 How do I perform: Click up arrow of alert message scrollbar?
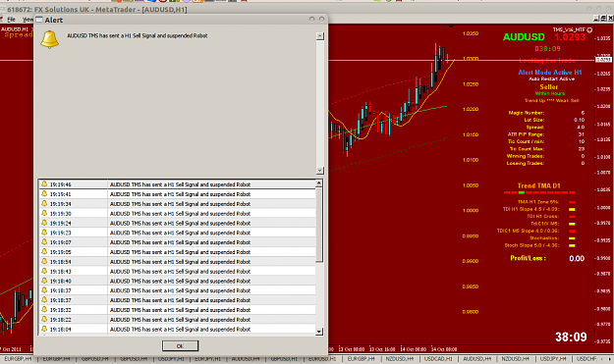tap(320, 36)
